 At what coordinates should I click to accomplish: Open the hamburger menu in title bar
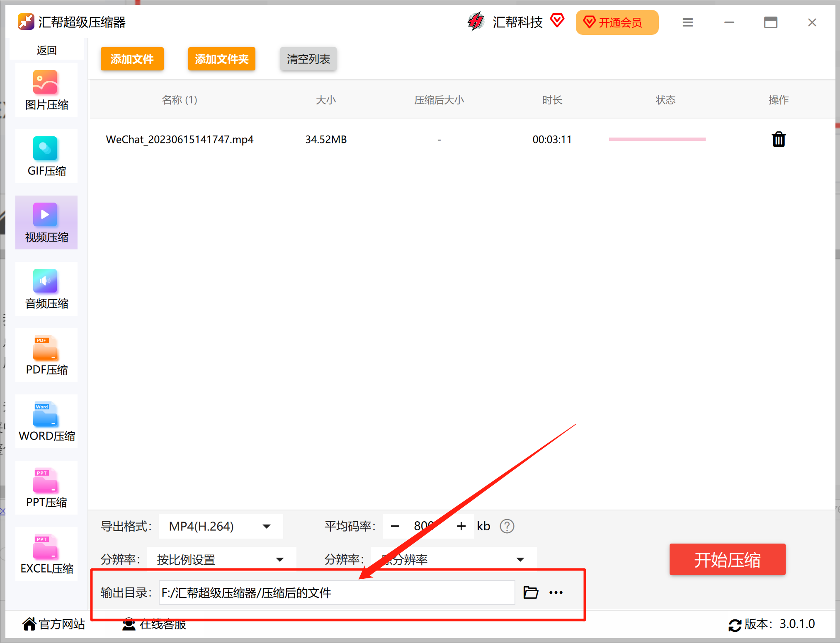(x=688, y=22)
